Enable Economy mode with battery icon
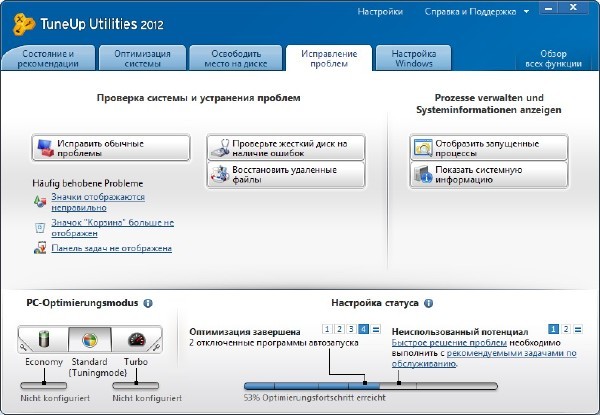 click(x=44, y=339)
